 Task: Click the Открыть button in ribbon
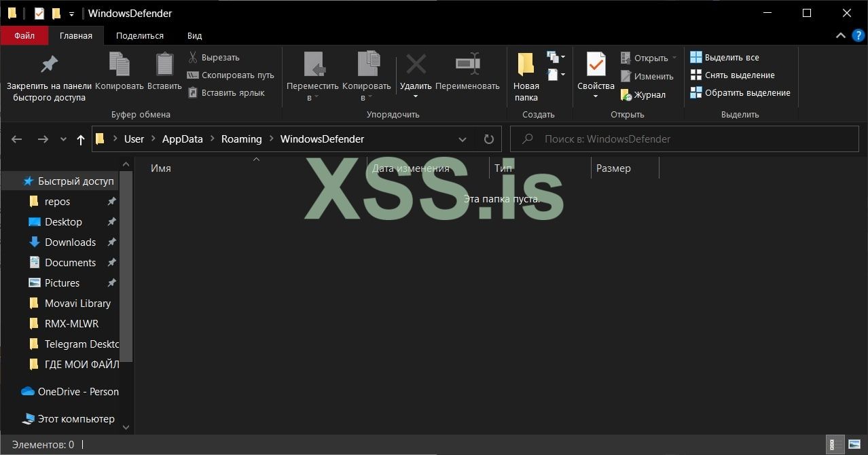click(649, 58)
